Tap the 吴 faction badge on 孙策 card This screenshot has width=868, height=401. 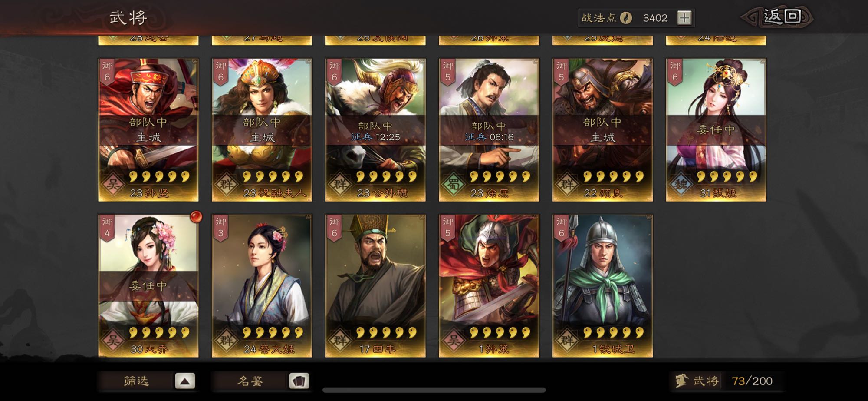click(454, 340)
